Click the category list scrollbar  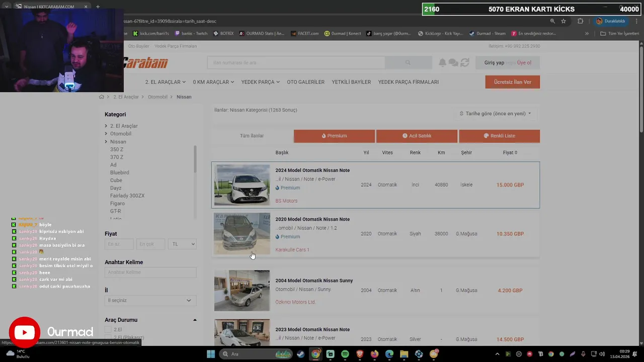(195, 160)
